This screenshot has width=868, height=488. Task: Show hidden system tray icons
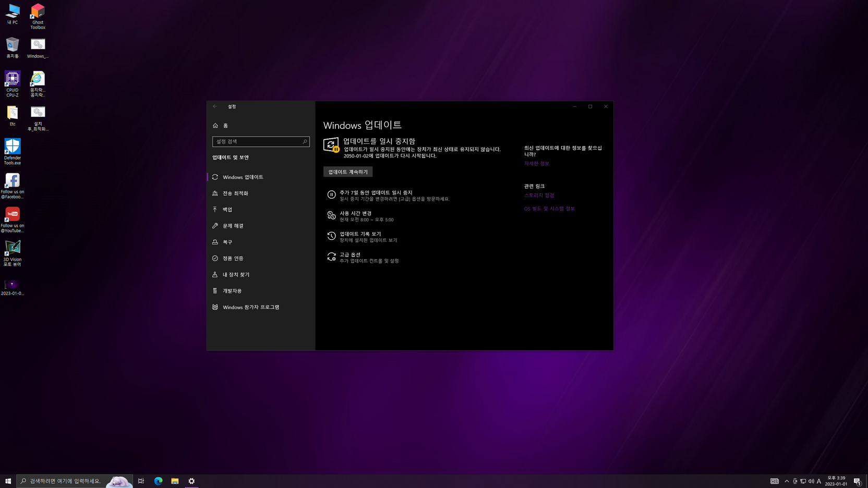click(x=787, y=481)
